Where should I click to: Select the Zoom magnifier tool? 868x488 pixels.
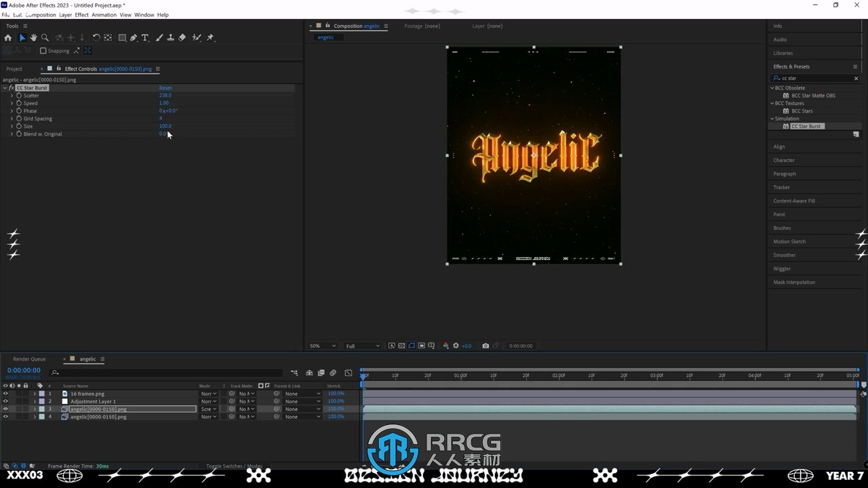(x=45, y=38)
